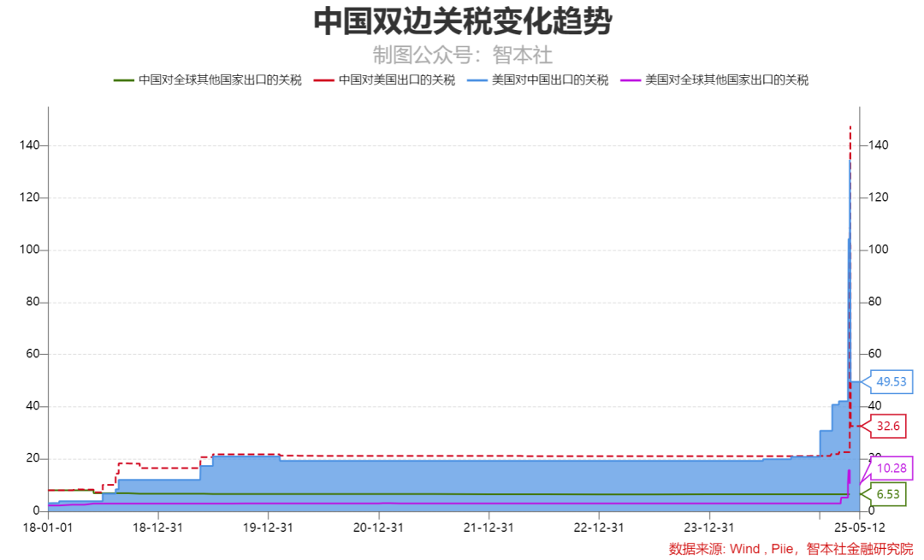This screenshot has width=924, height=560.
Task: Click x-axis date label 25-05-12
Action: coord(859,528)
